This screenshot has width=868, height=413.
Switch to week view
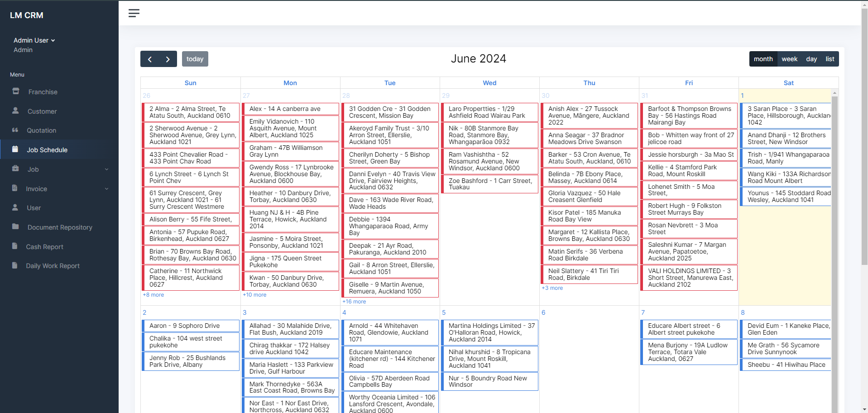pos(790,59)
